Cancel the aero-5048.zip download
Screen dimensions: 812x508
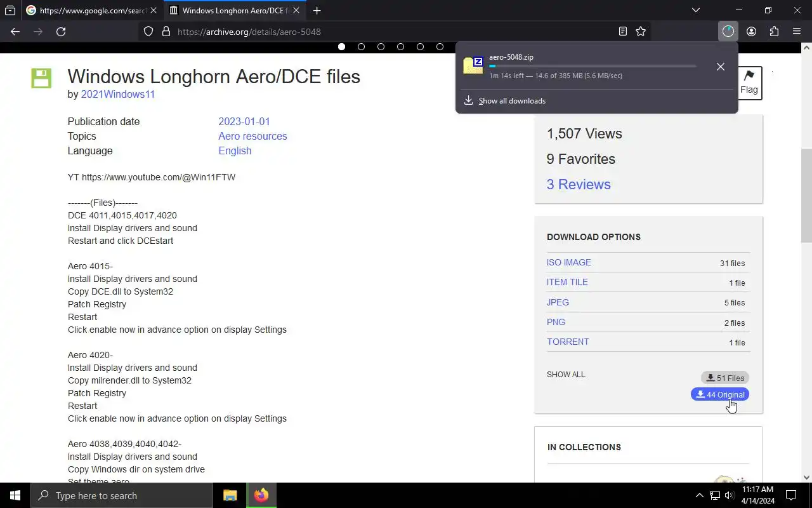point(720,67)
